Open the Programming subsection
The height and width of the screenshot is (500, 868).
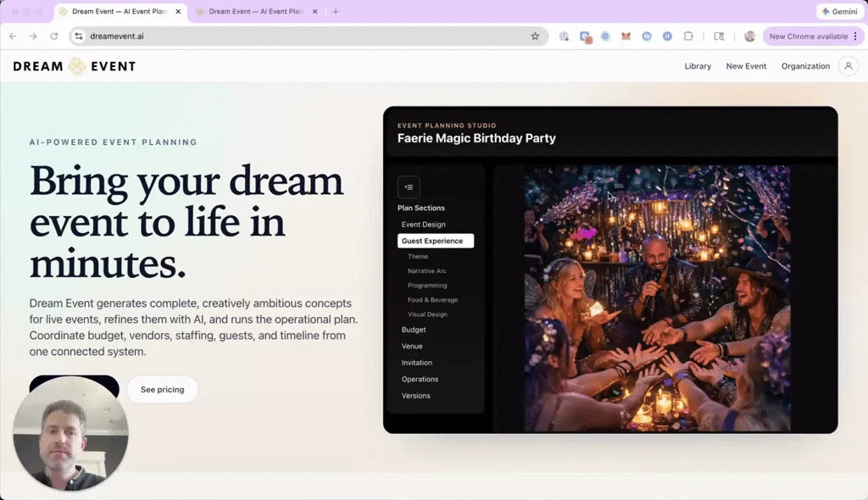(x=427, y=285)
